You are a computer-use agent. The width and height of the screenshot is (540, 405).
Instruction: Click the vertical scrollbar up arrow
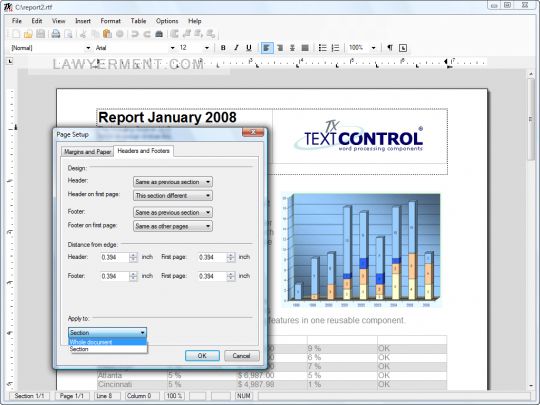coord(531,74)
